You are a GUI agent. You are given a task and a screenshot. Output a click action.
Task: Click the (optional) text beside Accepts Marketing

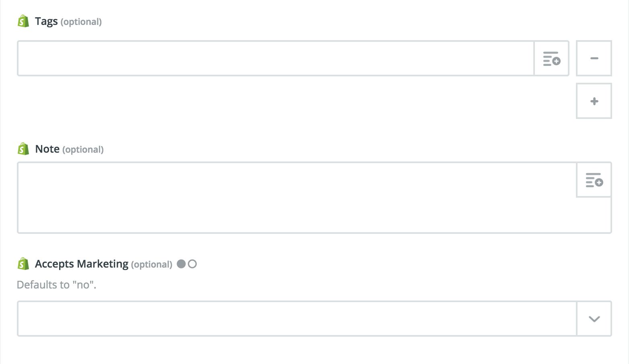pyautogui.click(x=152, y=264)
